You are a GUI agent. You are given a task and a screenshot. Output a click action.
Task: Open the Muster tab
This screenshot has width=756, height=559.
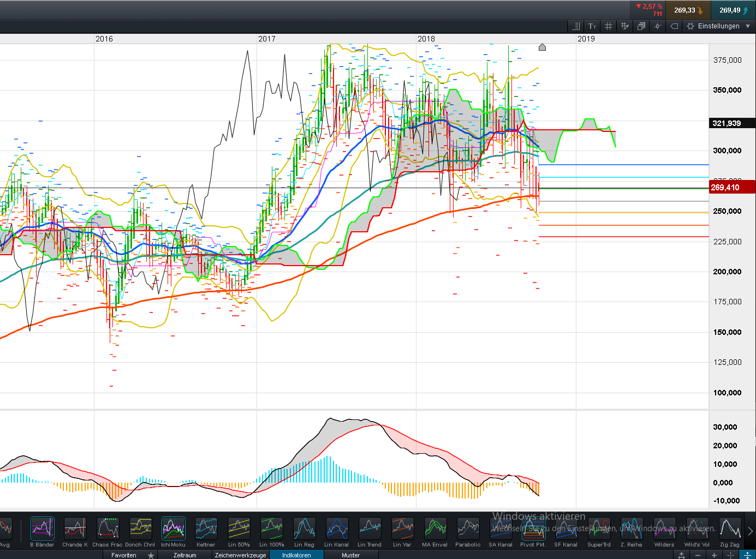[x=350, y=555]
